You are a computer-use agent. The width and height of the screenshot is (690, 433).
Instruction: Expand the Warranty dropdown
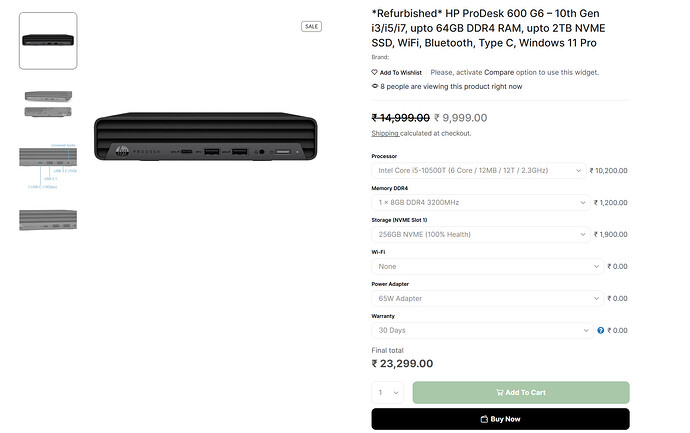tap(482, 330)
